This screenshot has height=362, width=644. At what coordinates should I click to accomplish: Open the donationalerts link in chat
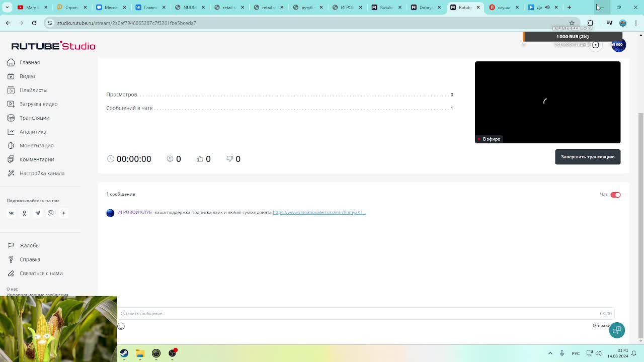(x=319, y=212)
